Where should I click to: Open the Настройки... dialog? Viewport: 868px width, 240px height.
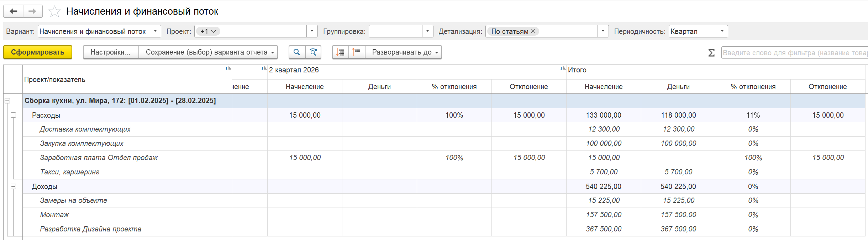click(x=111, y=52)
